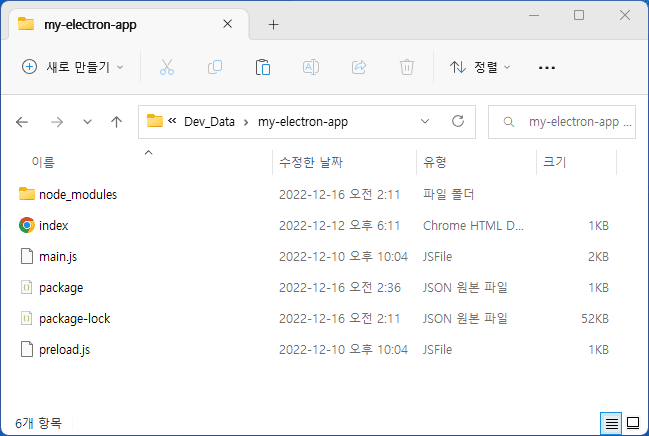The image size is (649, 436).
Task: Select the package JSON file icon
Action: (26, 287)
